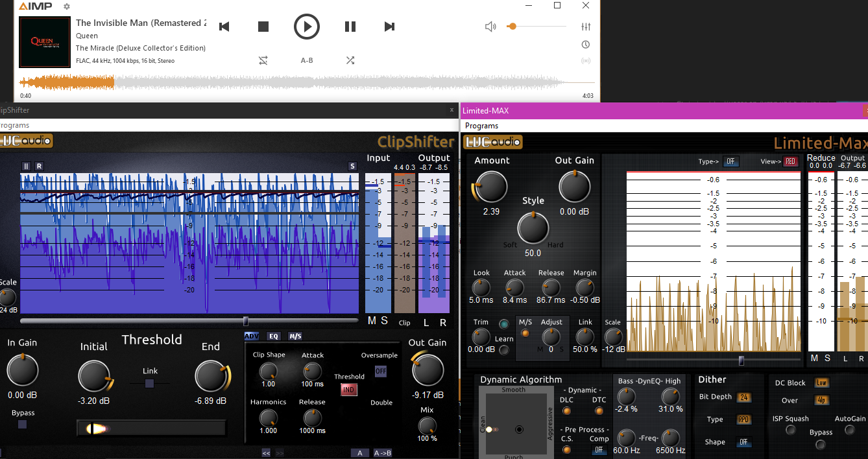Click ClipShifter waveform horizontal slider handle
This screenshot has width=868, height=459.
[x=245, y=321]
